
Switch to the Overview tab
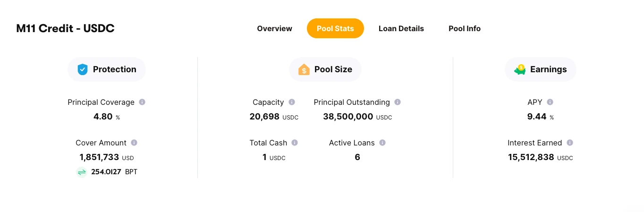point(275,28)
